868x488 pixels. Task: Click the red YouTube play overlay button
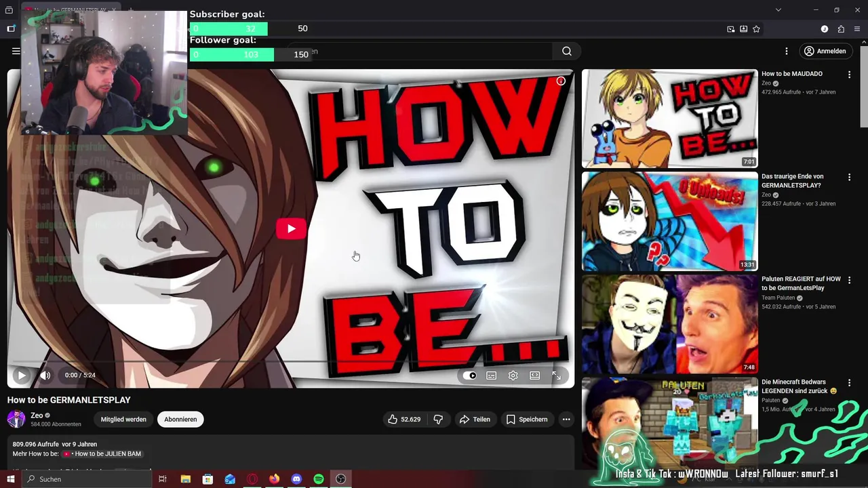click(291, 229)
